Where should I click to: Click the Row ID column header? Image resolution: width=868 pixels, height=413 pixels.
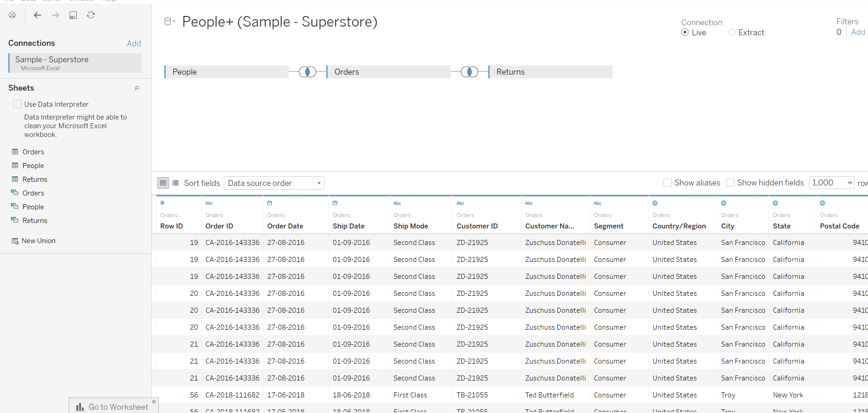pos(172,226)
